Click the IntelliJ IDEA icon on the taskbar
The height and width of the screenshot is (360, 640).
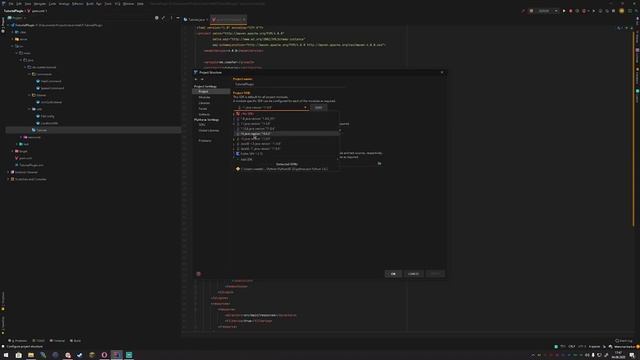point(116,355)
